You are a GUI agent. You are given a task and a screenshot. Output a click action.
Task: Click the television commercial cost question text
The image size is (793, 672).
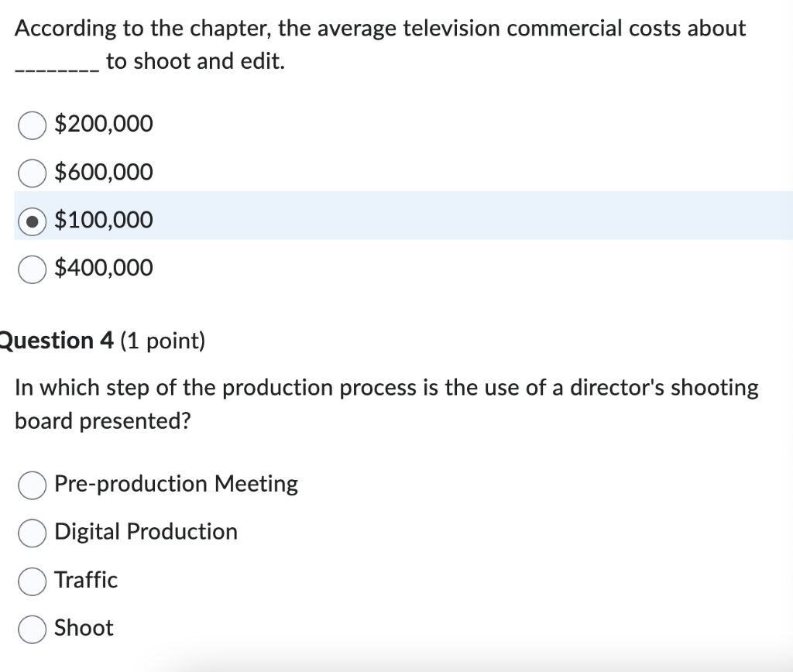[x=379, y=44]
